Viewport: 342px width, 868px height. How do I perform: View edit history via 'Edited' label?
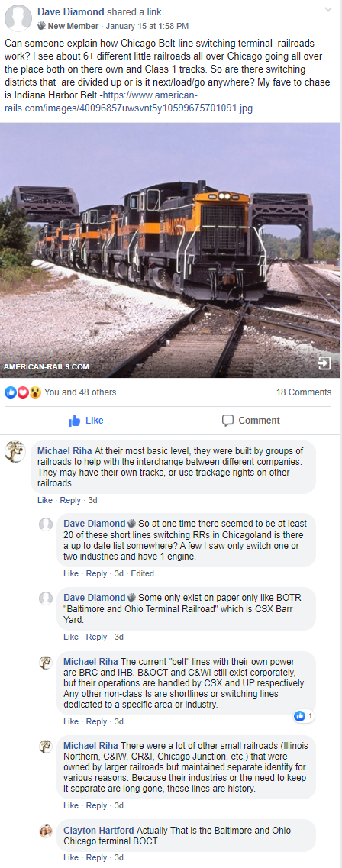pos(142,573)
